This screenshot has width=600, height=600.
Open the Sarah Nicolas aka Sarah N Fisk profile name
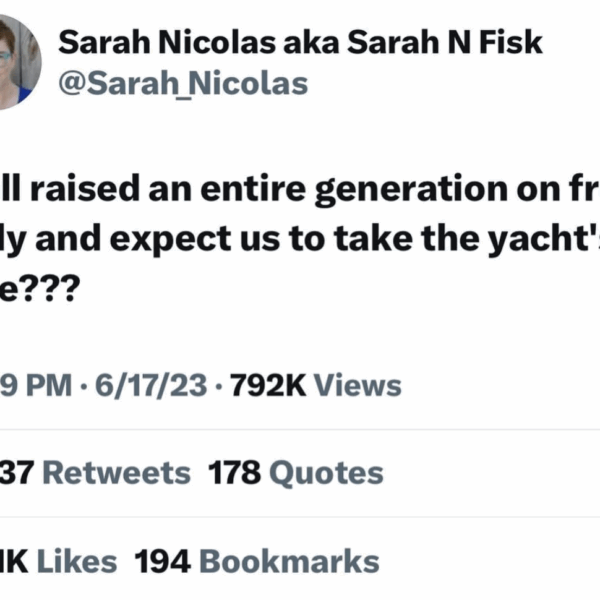(x=301, y=42)
